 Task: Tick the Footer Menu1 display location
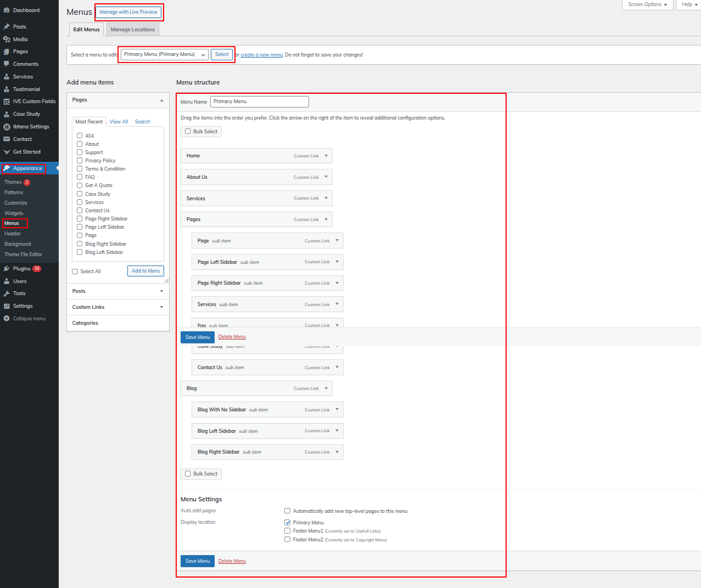287,531
